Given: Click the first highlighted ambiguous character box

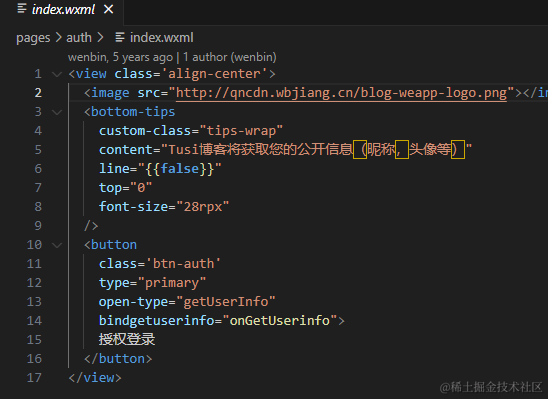Looking at the screenshot, I should [360, 150].
